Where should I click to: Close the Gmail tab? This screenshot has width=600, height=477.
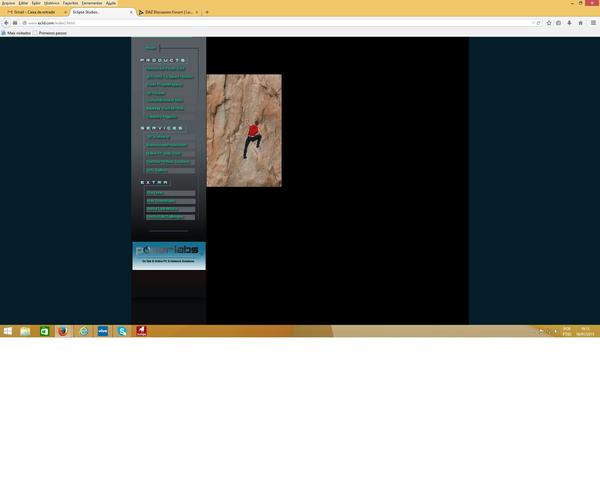pyautogui.click(x=65, y=12)
